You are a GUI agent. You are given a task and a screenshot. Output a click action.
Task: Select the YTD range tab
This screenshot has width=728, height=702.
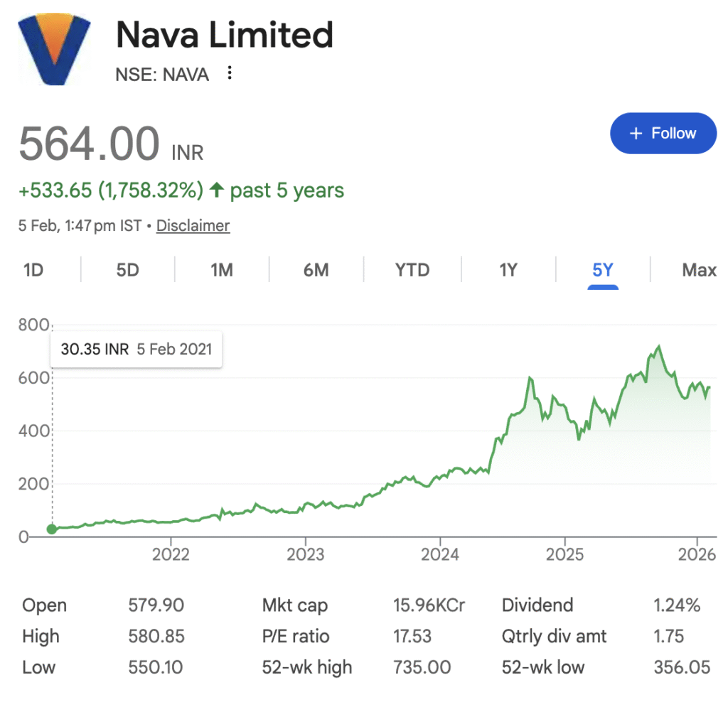pyautogui.click(x=412, y=270)
